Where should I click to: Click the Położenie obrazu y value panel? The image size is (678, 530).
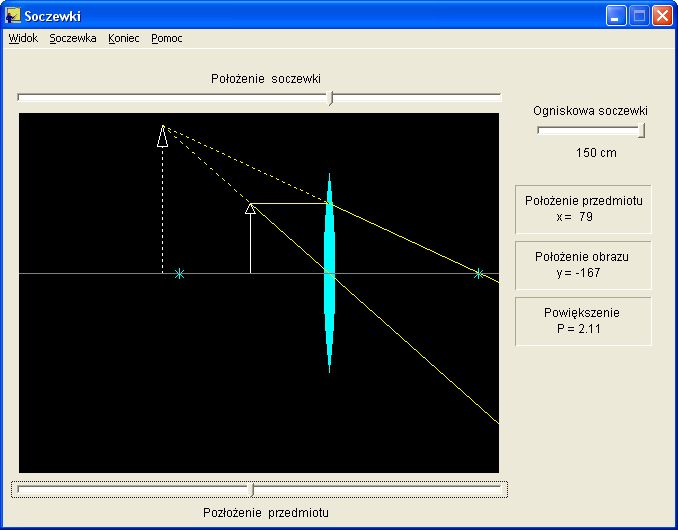(583, 264)
